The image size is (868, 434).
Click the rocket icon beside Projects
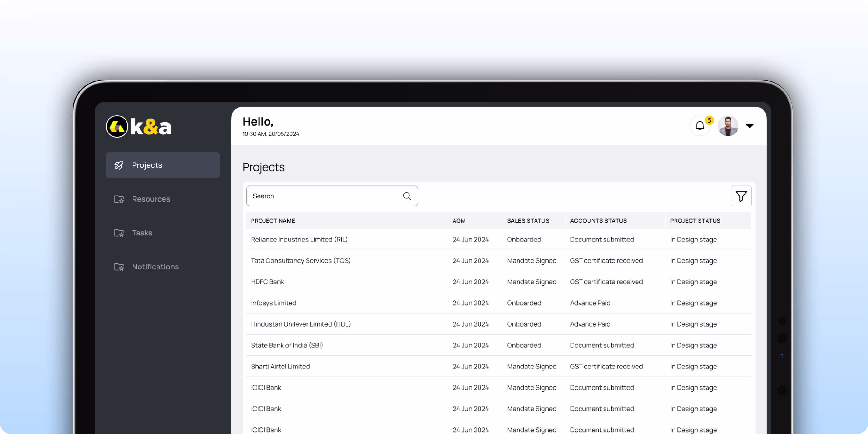click(x=119, y=165)
